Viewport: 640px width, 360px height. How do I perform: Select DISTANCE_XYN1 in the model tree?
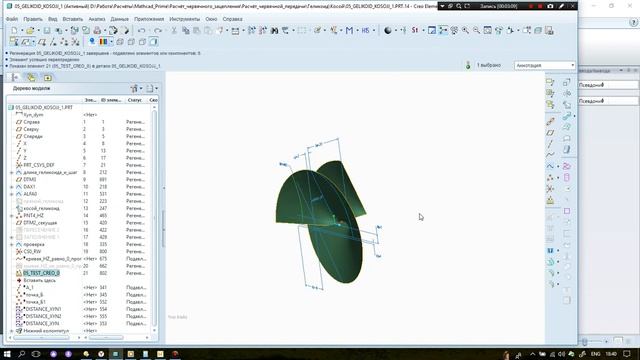pos(43,309)
